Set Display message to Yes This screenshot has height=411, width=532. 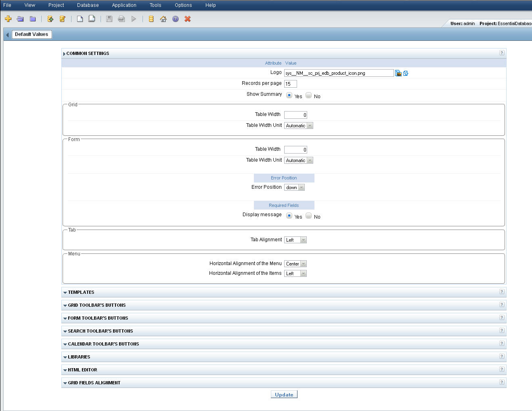click(289, 216)
